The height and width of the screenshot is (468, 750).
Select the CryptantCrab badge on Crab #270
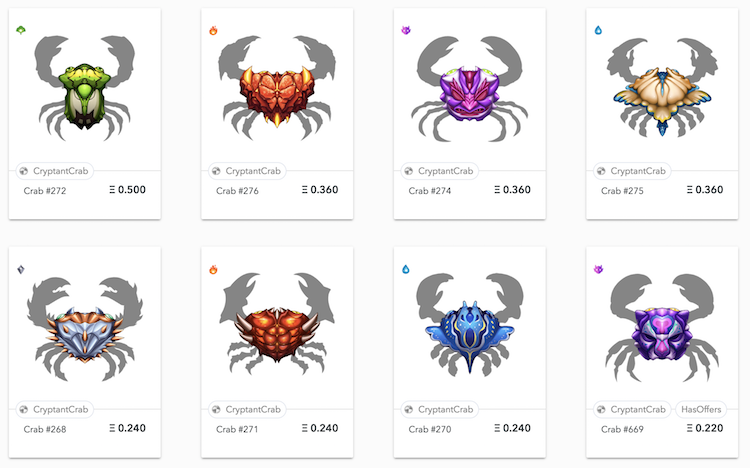click(440, 410)
